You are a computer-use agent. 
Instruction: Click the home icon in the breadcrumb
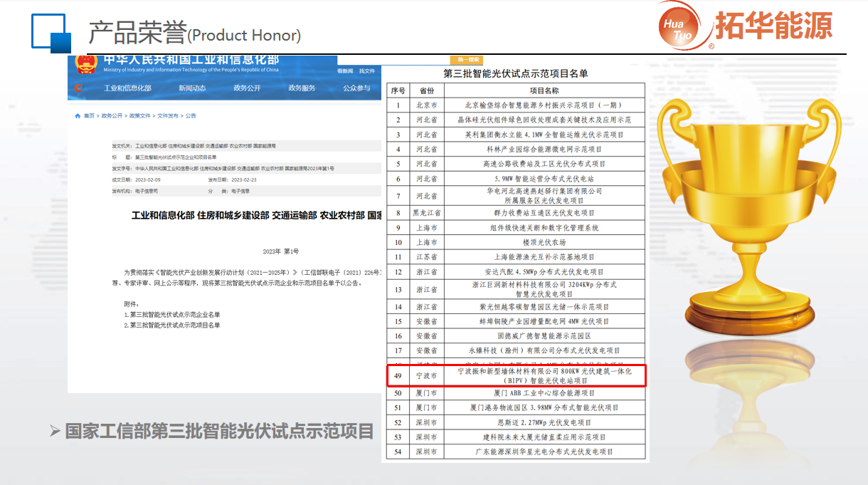[x=78, y=115]
